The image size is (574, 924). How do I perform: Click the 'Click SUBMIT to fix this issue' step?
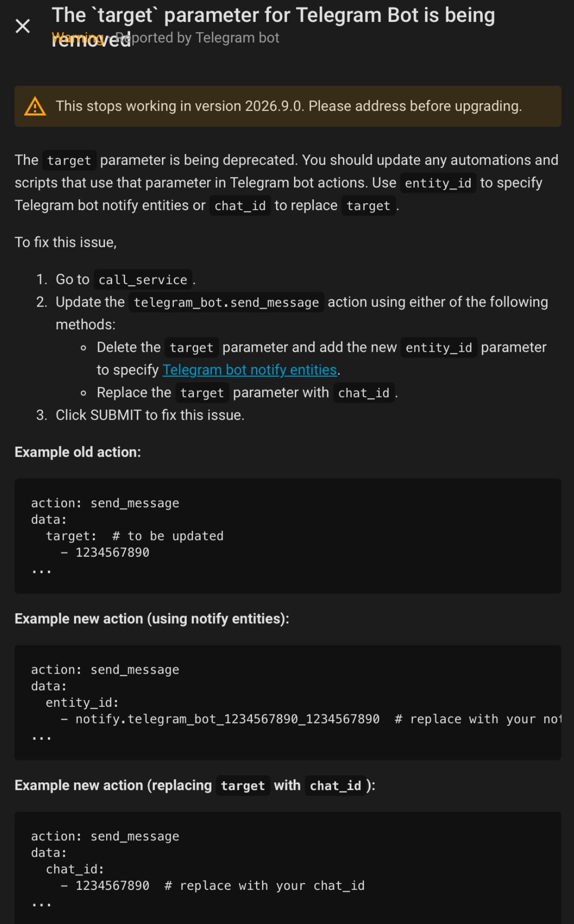pos(150,415)
